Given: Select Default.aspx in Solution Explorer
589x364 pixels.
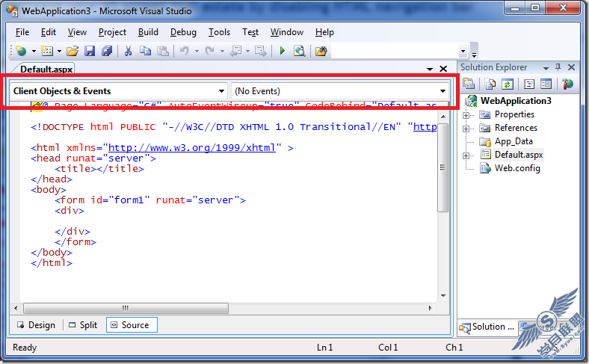Looking at the screenshot, I should pos(519,155).
